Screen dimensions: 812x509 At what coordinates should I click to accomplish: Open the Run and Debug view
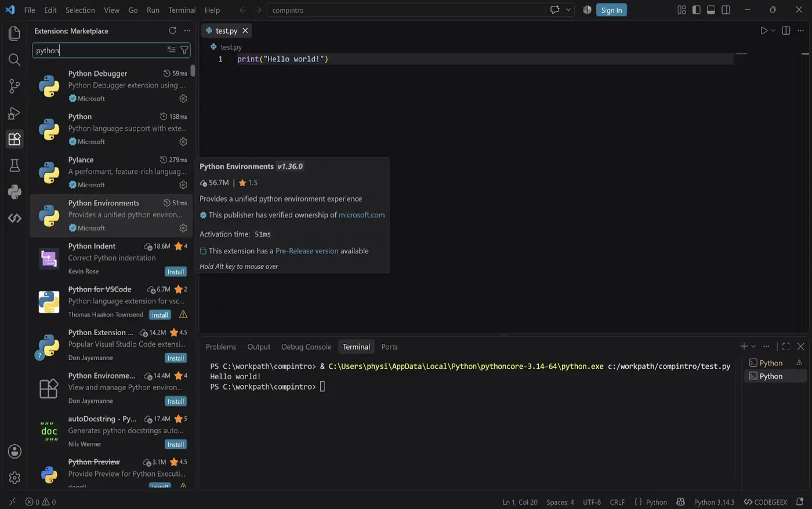click(14, 113)
